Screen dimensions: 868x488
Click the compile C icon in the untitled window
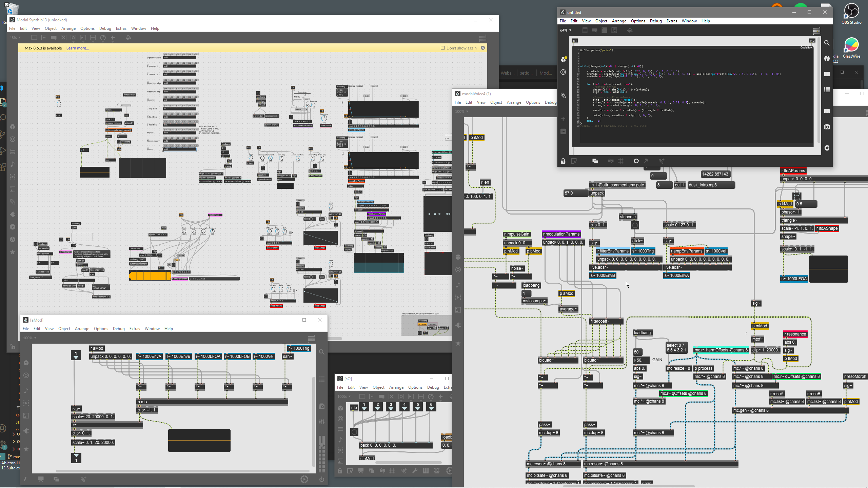pyautogui.click(x=827, y=148)
